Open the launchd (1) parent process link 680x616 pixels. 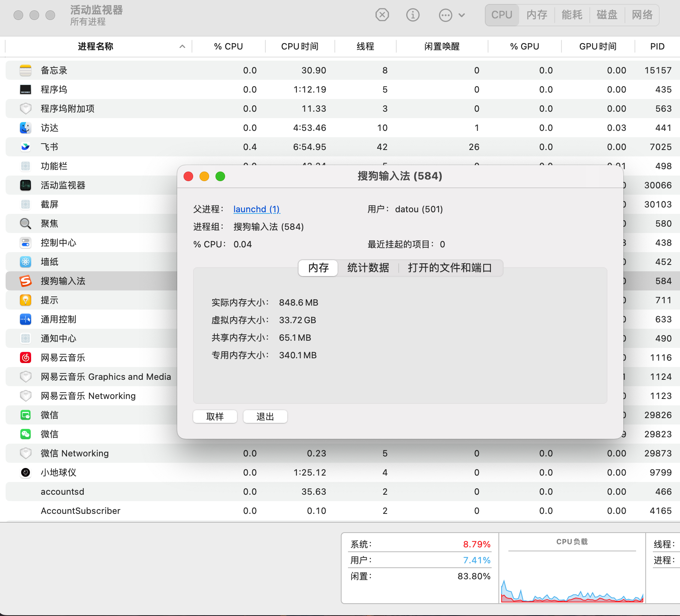coord(257,209)
